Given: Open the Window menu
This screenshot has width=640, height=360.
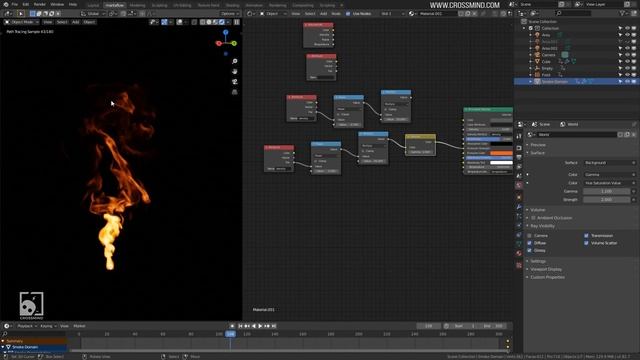Looking at the screenshot, I should pyautogui.click(x=57, y=4).
